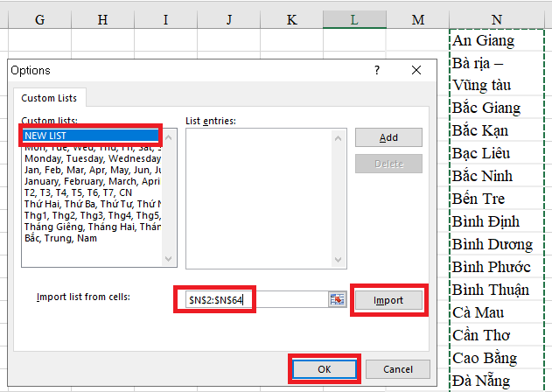Click the custom lists scrollbar down arrow
Image resolution: width=552 pixels, height=392 pixels.
pyautogui.click(x=169, y=259)
